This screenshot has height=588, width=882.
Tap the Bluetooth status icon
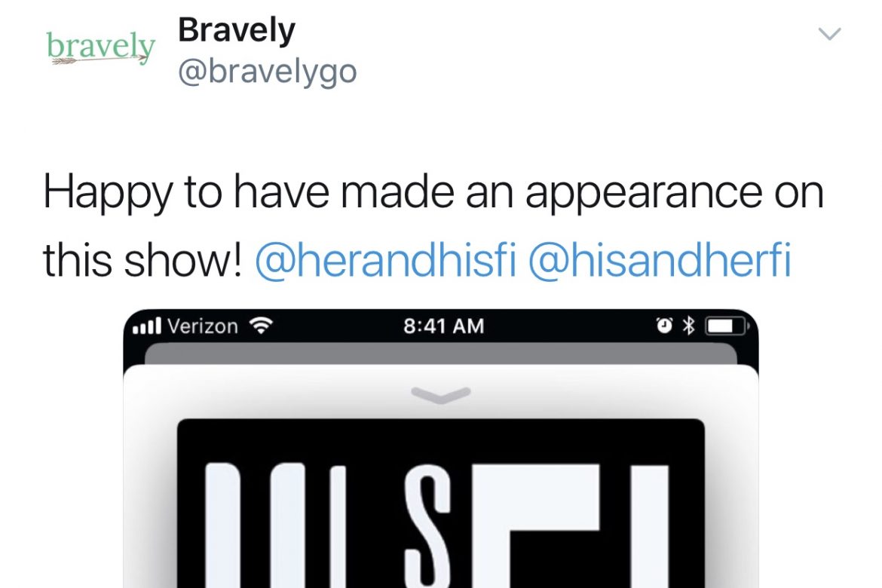[x=688, y=326]
